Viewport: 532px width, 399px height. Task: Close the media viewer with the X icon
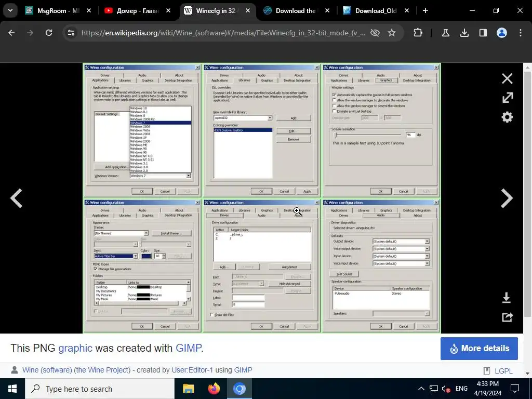(507, 79)
